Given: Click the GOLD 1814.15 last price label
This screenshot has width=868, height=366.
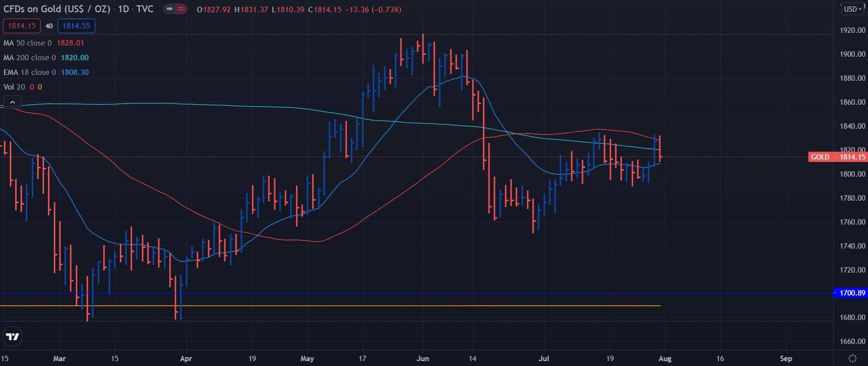Looking at the screenshot, I should point(838,157).
